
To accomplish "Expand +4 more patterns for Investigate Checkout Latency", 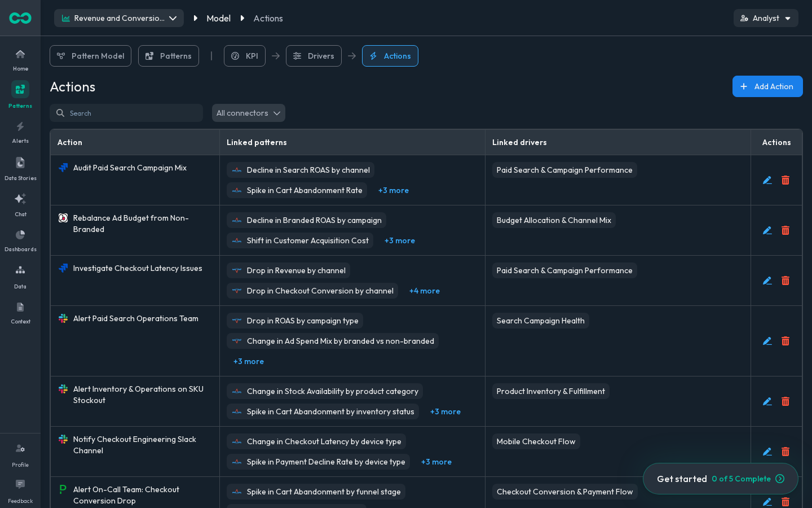I will pos(425,291).
